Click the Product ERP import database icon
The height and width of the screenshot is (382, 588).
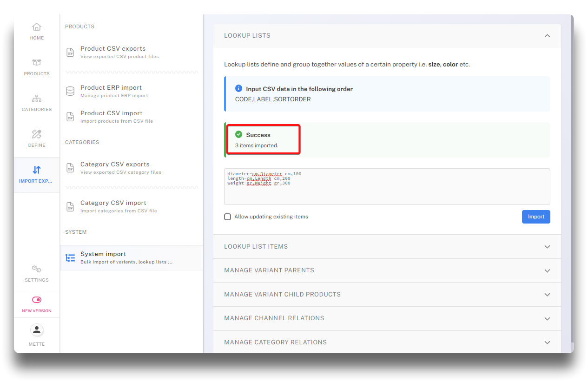pyautogui.click(x=70, y=91)
